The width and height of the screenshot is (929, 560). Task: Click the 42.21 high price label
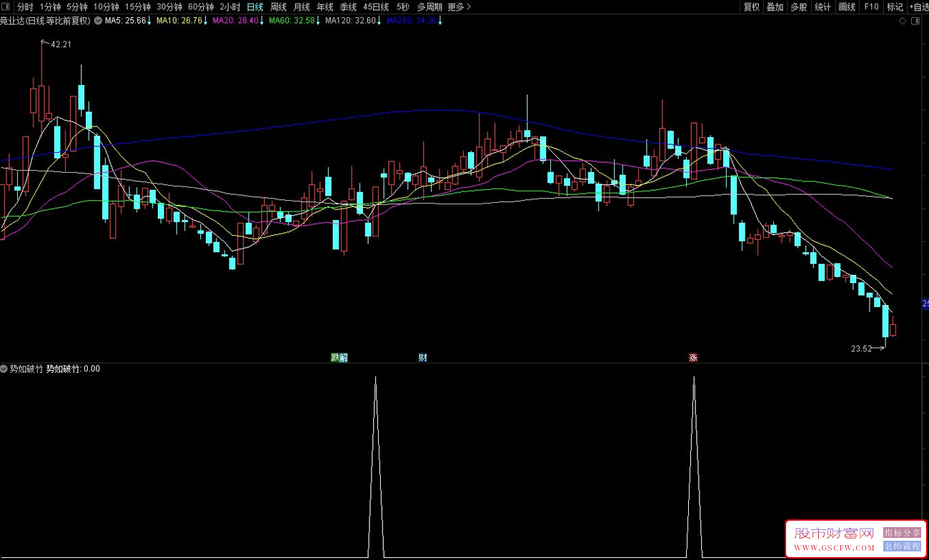[x=61, y=44]
